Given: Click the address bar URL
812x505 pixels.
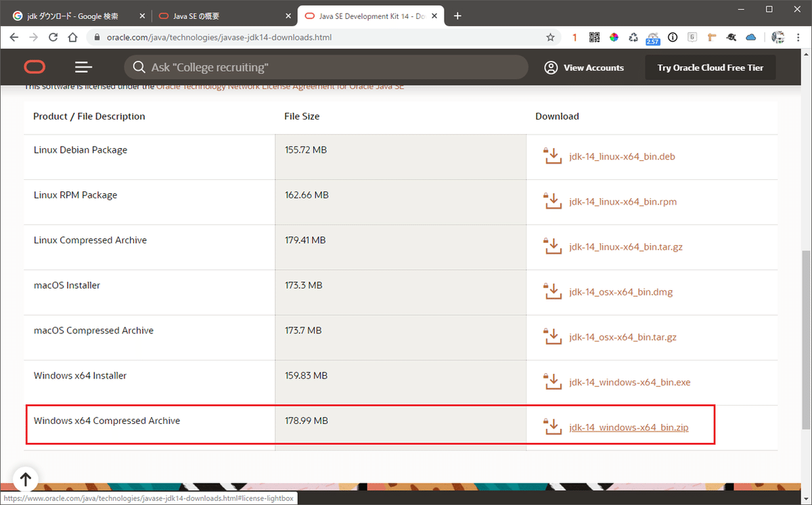Looking at the screenshot, I should click(219, 37).
